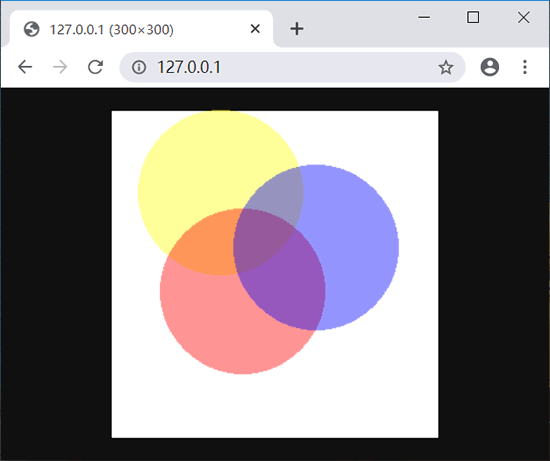Screen dimensions: 550x461
Task: Maximize the browser window
Action: point(473,17)
